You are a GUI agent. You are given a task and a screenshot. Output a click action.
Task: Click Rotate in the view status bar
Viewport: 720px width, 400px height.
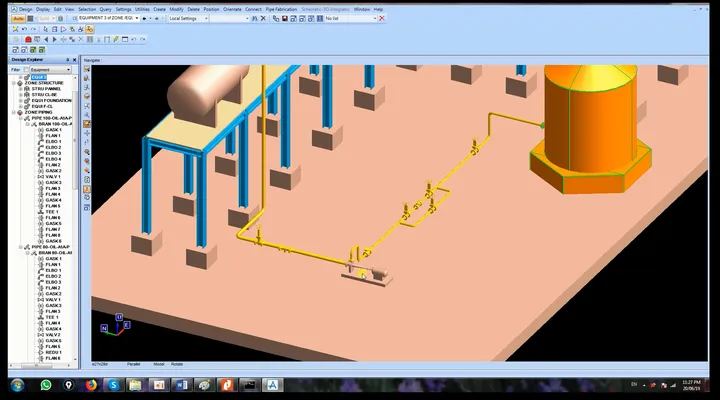tap(177, 364)
